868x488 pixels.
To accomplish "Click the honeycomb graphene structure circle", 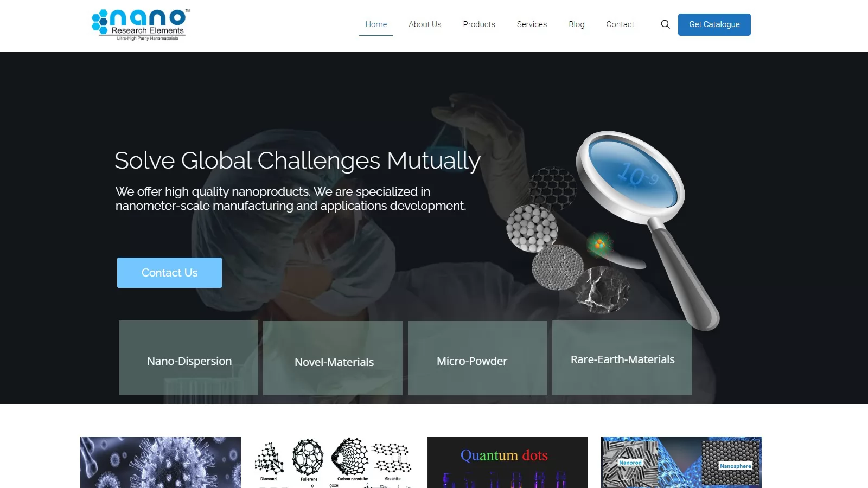I will pos(552,188).
